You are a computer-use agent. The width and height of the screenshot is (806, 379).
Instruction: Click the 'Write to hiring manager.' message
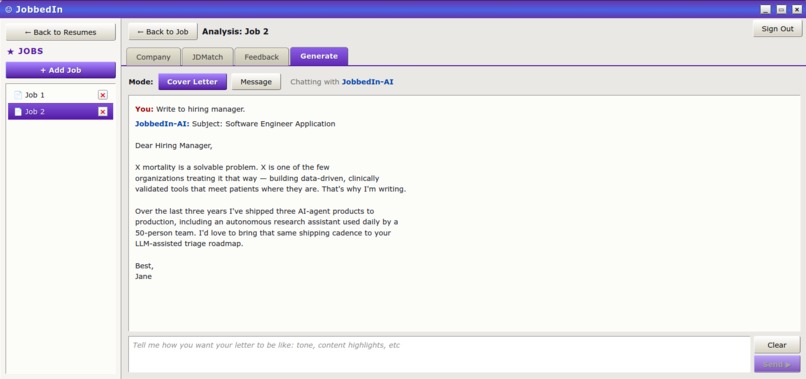(200, 109)
